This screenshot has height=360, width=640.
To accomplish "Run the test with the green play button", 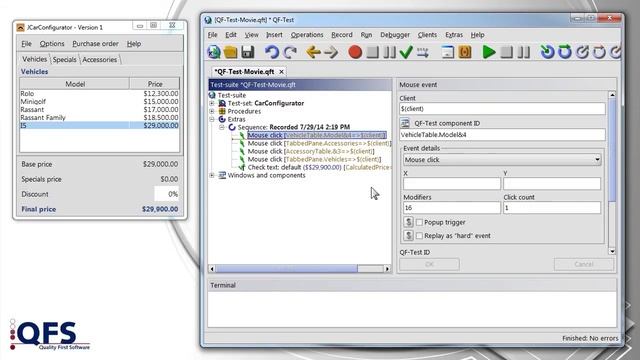I will pos(489,52).
